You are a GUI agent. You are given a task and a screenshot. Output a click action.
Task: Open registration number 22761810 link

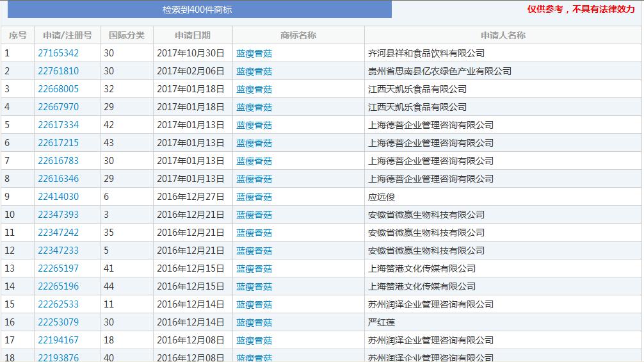coord(58,71)
